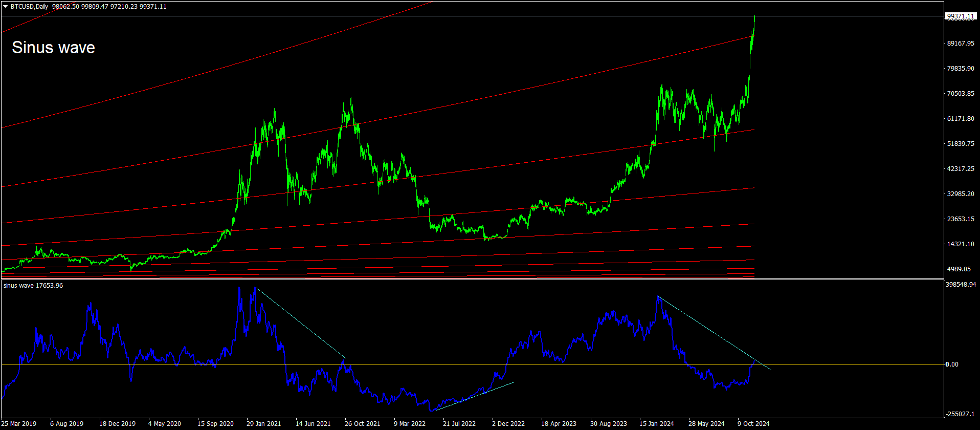Click the BTCUSD,Daily chart title
The width and height of the screenshot is (980, 430).
30,7
